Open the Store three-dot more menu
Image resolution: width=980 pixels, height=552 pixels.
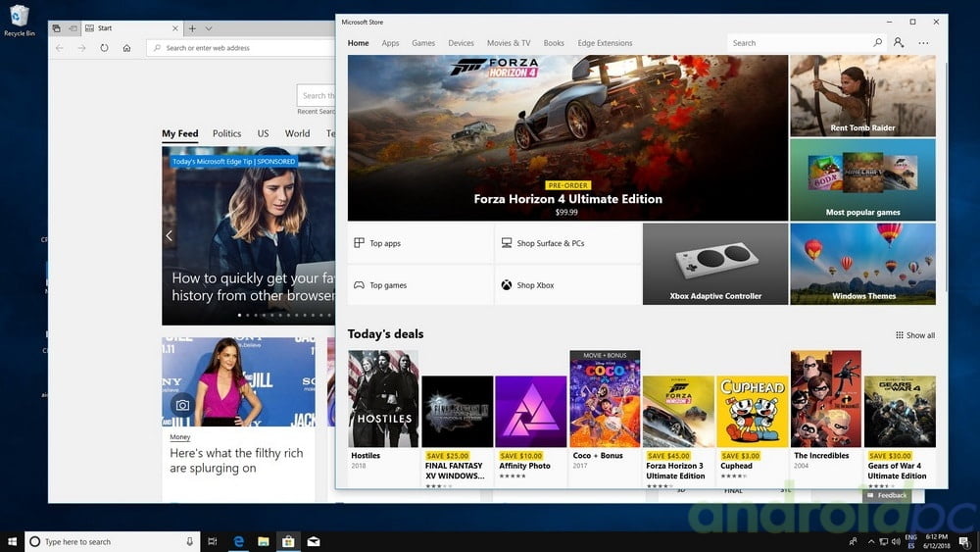tap(923, 43)
